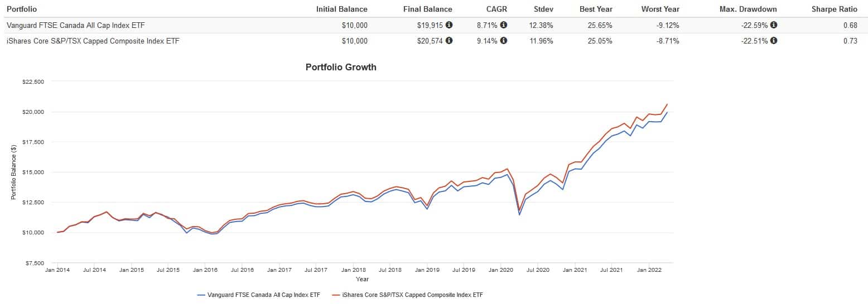
Task: Click info icon next to 9.14% CAGR
Action: [504, 41]
